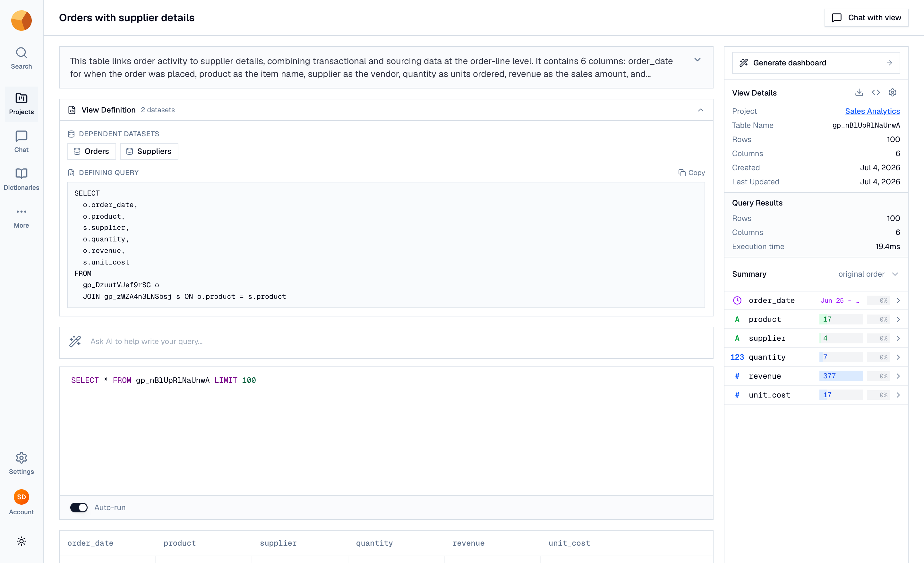Viewport: 924px width, 563px height.
Task: Click the Generate dashboard label
Action: 789,63
